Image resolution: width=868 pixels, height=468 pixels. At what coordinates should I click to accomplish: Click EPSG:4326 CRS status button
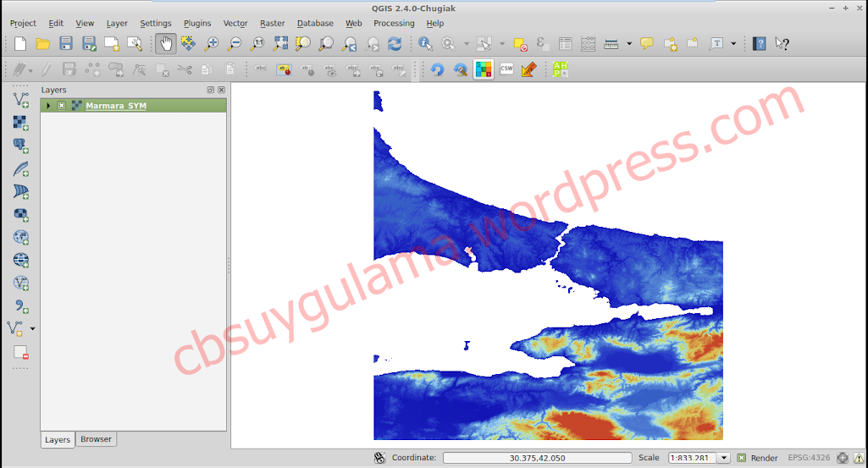pyautogui.click(x=809, y=458)
